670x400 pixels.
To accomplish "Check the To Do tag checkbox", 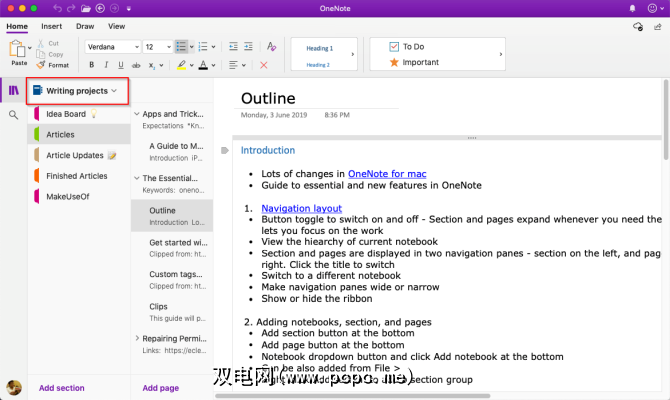I will pyautogui.click(x=393, y=46).
